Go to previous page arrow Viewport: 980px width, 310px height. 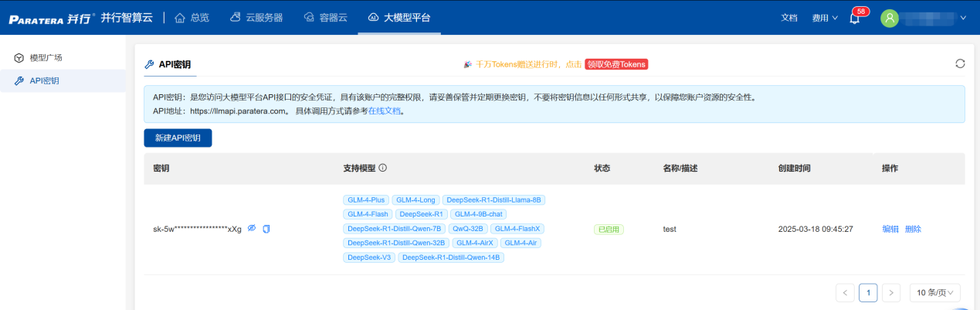point(845,292)
